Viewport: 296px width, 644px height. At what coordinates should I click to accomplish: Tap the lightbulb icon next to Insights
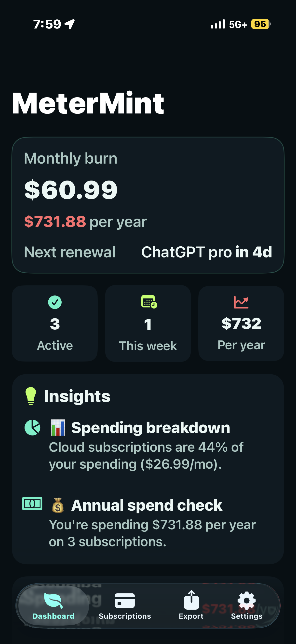click(x=31, y=395)
